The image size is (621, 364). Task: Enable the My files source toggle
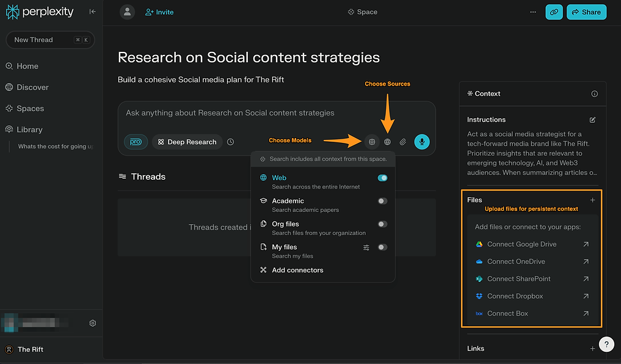[x=382, y=247]
